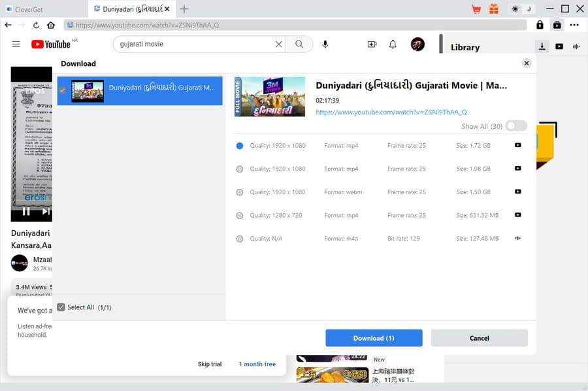Screen dimensions: 588x391
Task: Click the orange gift box icon
Action: tap(493, 9)
